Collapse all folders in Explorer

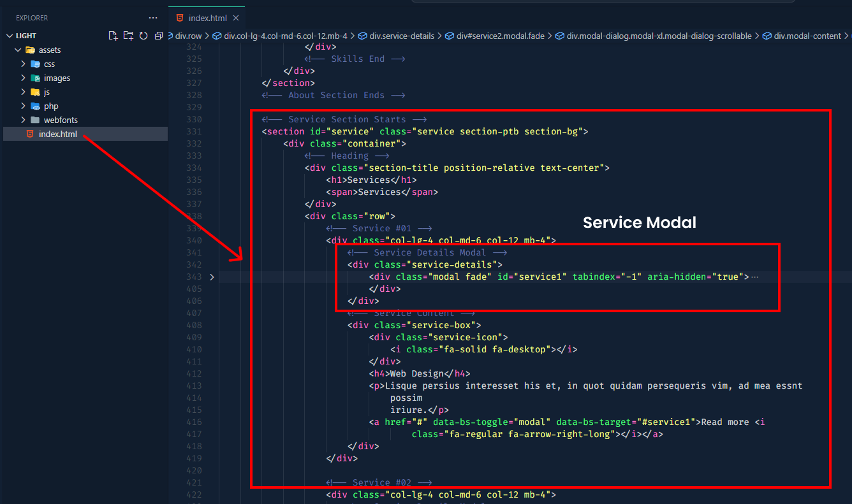pyautogui.click(x=159, y=36)
